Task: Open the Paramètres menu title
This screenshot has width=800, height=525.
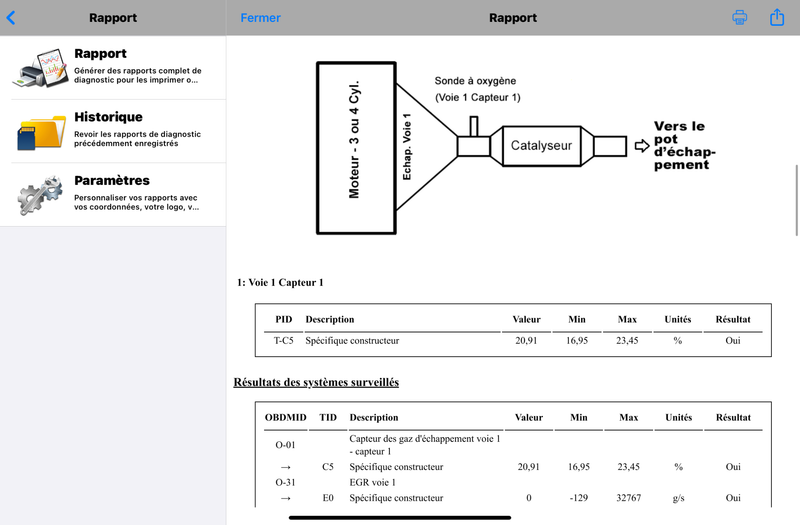Action: [112, 181]
